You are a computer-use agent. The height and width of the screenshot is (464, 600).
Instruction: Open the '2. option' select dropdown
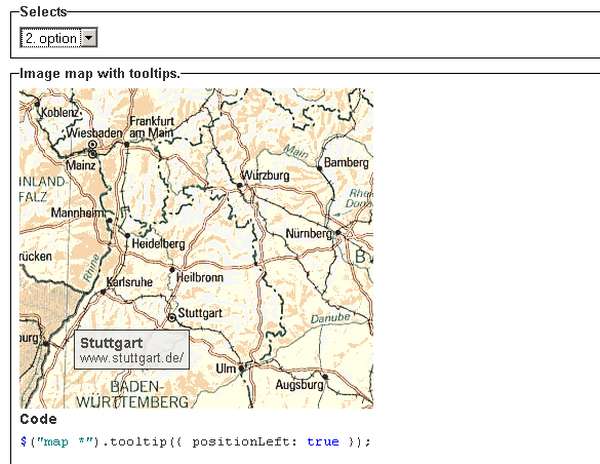[58, 38]
